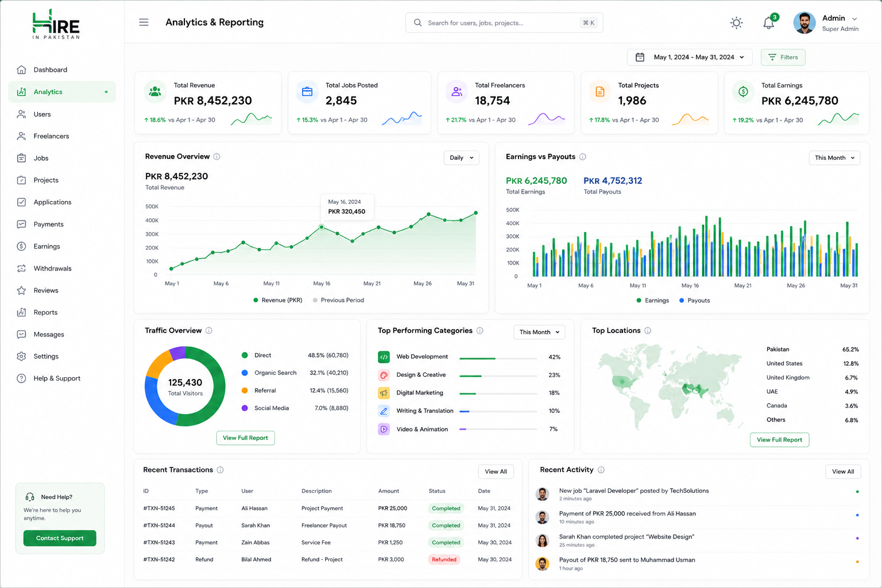The image size is (882, 588).
Task: Click the Total Projects document icon
Action: point(600,91)
